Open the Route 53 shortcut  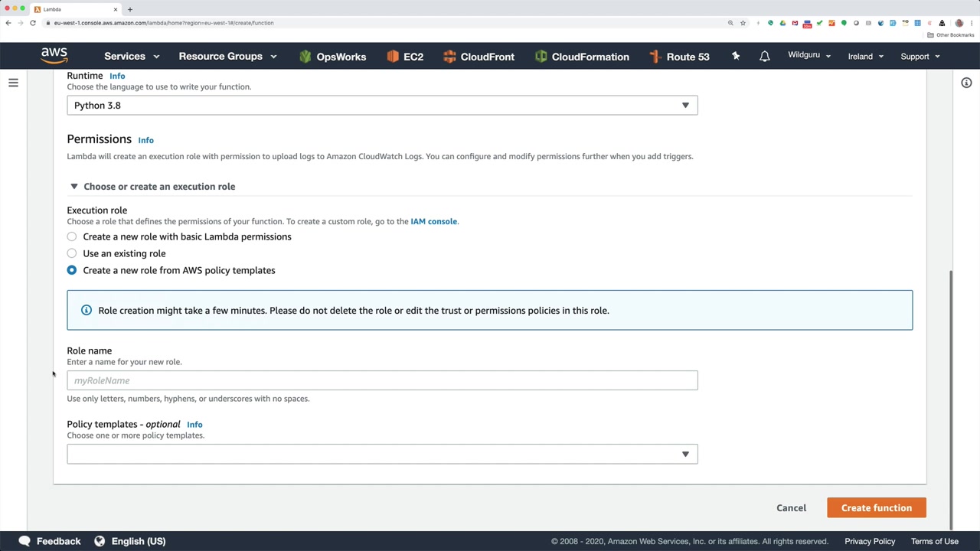point(679,57)
